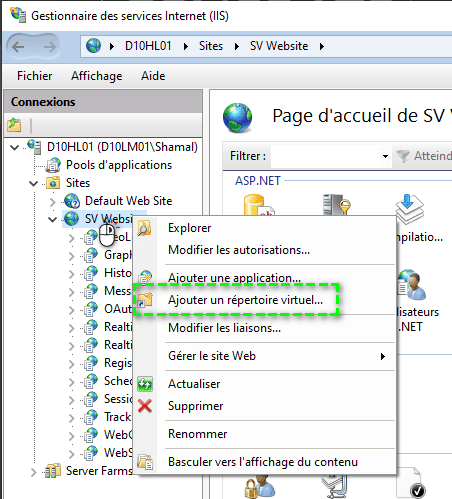452x499 pixels.
Task: Click the green Actualiser refresh icon
Action: 145,384
